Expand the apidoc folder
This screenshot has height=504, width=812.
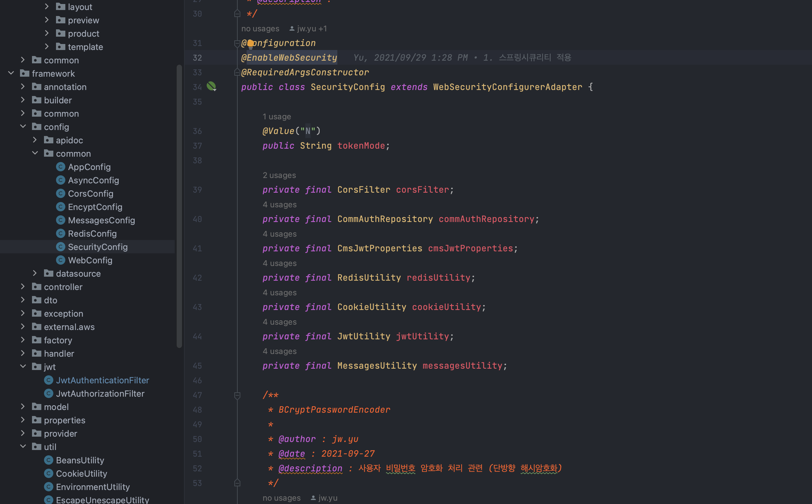35,140
